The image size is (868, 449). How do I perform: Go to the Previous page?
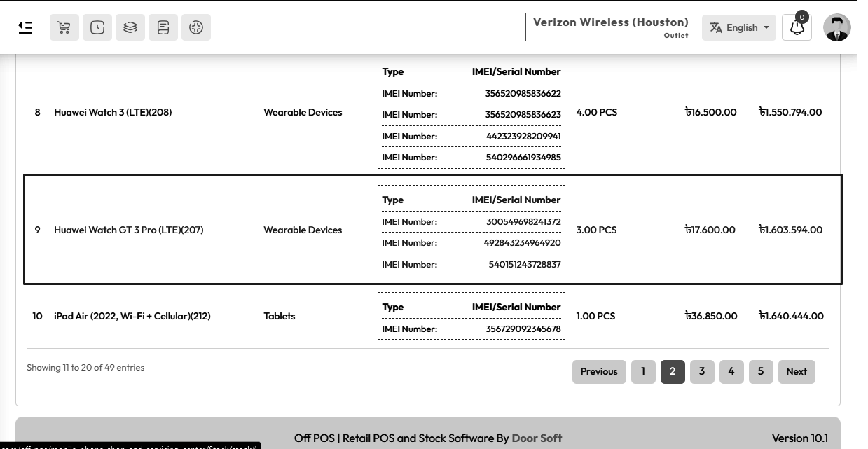pyautogui.click(x=599, y=371)
